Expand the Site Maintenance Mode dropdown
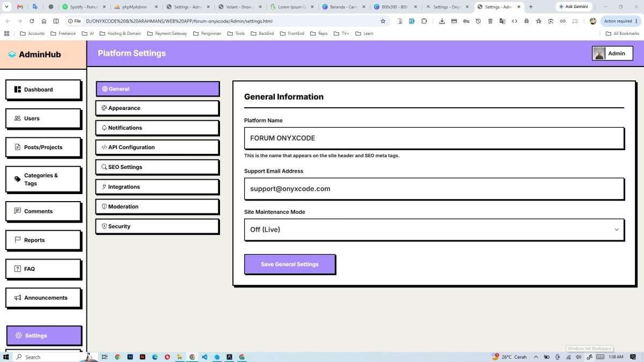644x362 pixels. [434, 230]
